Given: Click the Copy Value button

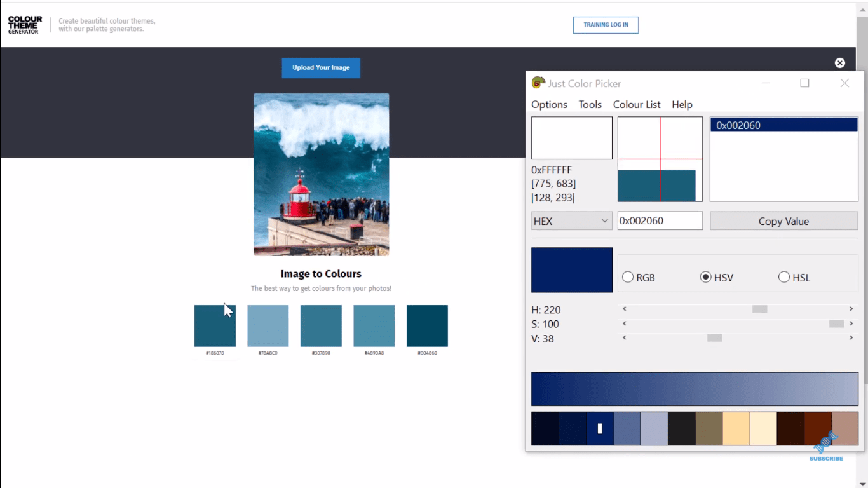Looking at the screenshot, I should pyautogui.click(x=783, y=221).
